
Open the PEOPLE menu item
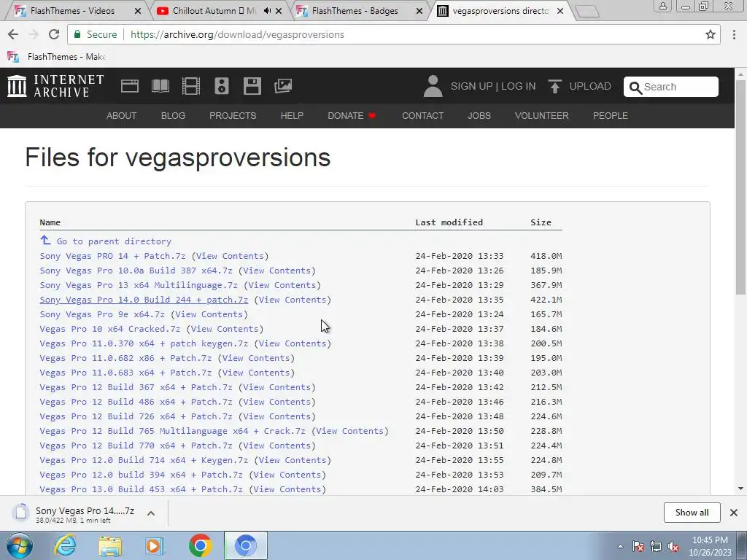point(611,116)
